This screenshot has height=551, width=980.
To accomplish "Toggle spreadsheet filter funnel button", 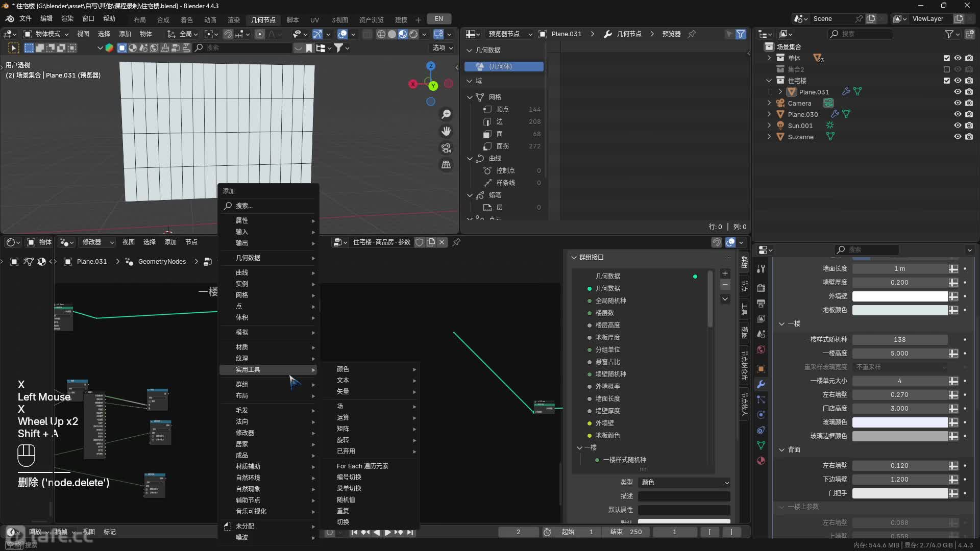I will pyautogui.click(x=741, y=34).
